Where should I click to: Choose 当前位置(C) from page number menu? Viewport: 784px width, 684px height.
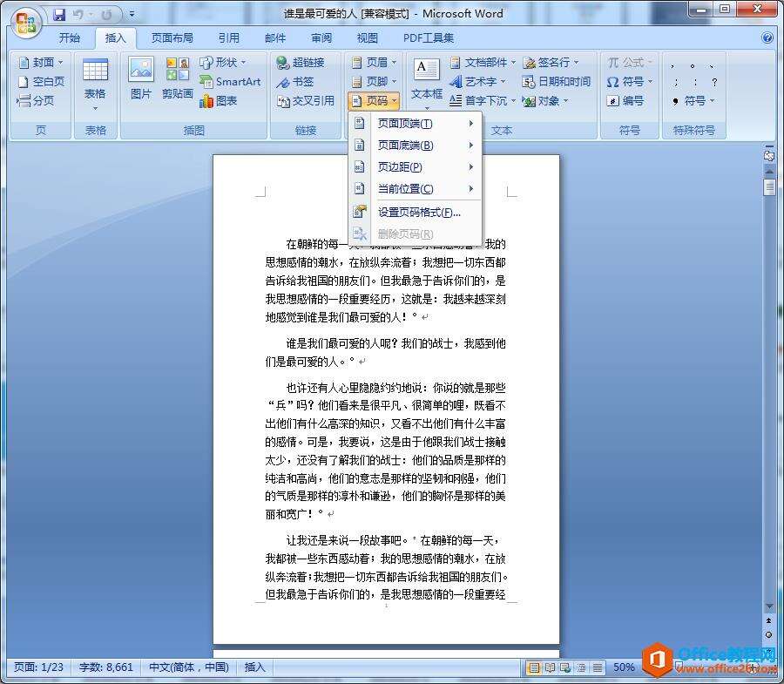415,189
